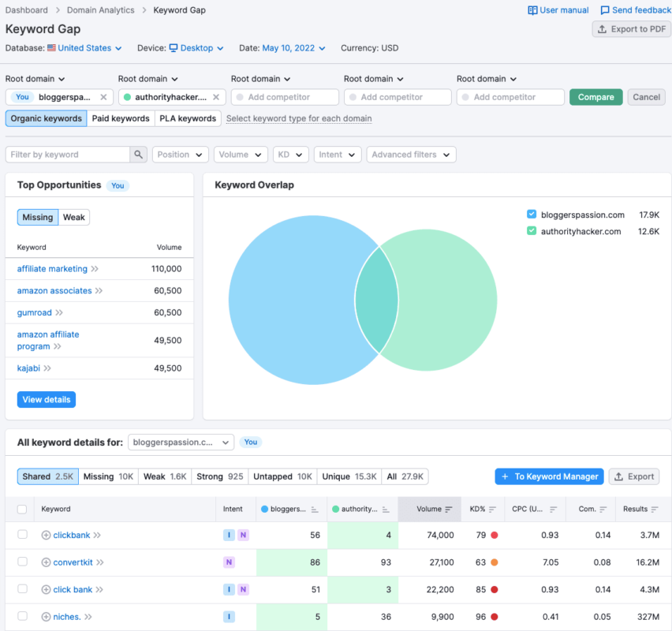The width and height of the screenshot is (672, 631).
Task: Remove bloggerspassion domain with X icon
Action: (103, 97)
